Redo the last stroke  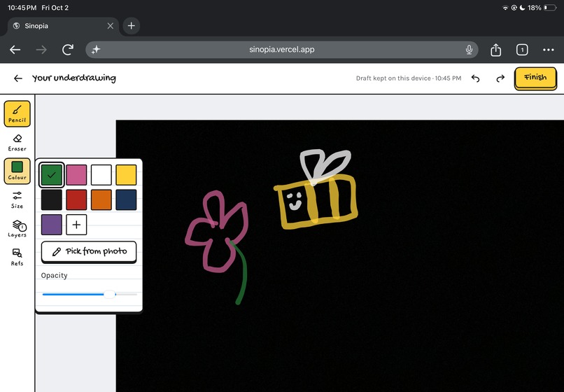tap(500, 78)
